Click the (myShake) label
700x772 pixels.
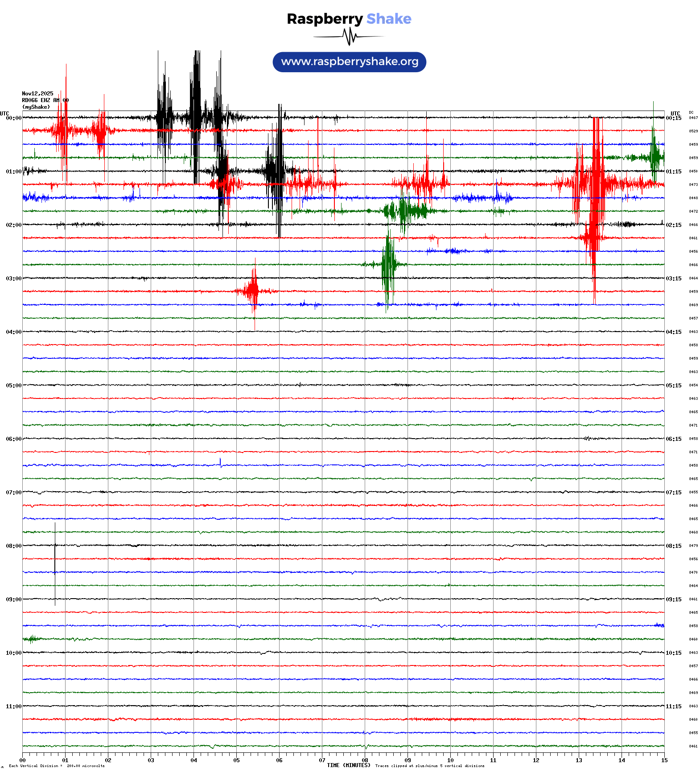pos(36,107)
